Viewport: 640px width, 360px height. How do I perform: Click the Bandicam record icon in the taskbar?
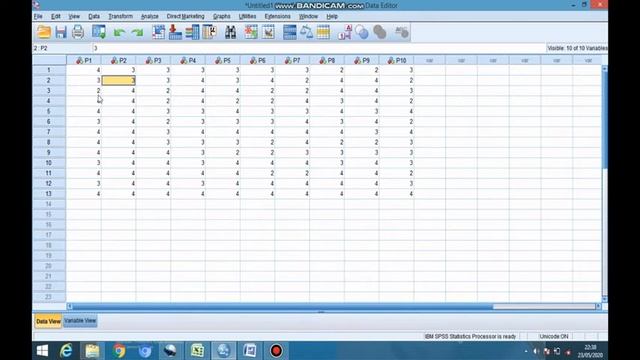[276, 351]
